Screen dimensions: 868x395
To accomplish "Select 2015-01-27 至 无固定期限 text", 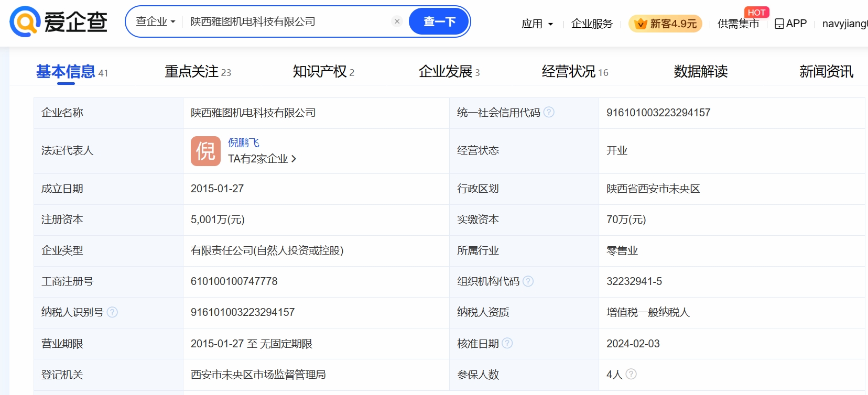I will [x=252, y=344].
